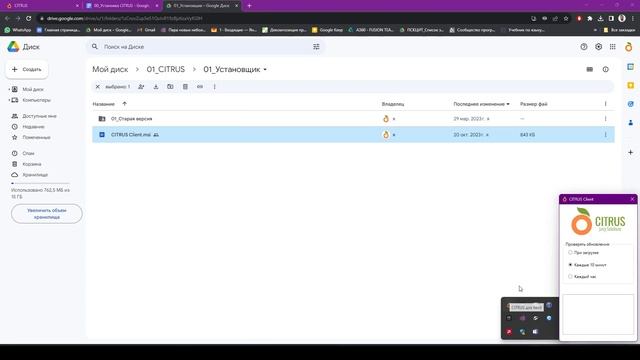Click the red icon in the system tray
The width and height of the screenshot is (640, 360).
[x=509, y=332]
